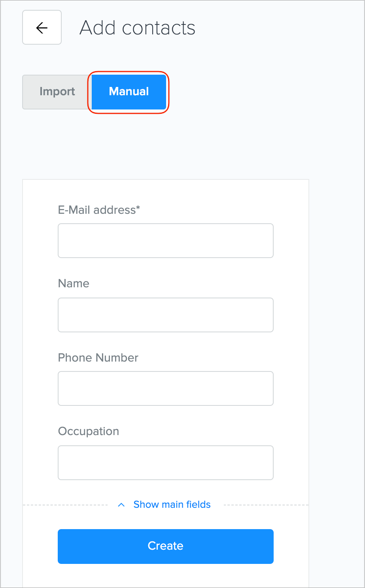The image size is (365, 588).
Task: Click the E-Mail address field label
Action: tap(96, 210)
